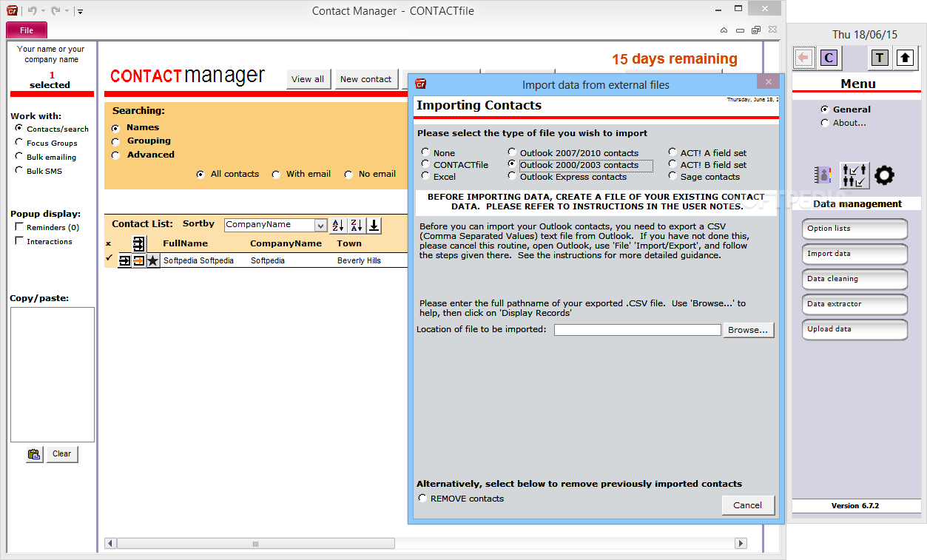Click the purple C button in Menu panel
Screen dimensions: 927x560
tap(829, 58)
